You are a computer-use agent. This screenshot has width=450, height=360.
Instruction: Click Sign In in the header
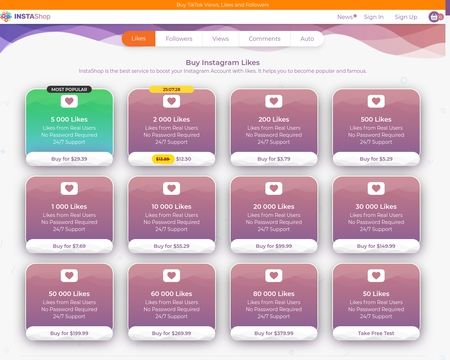pos(373,17)
